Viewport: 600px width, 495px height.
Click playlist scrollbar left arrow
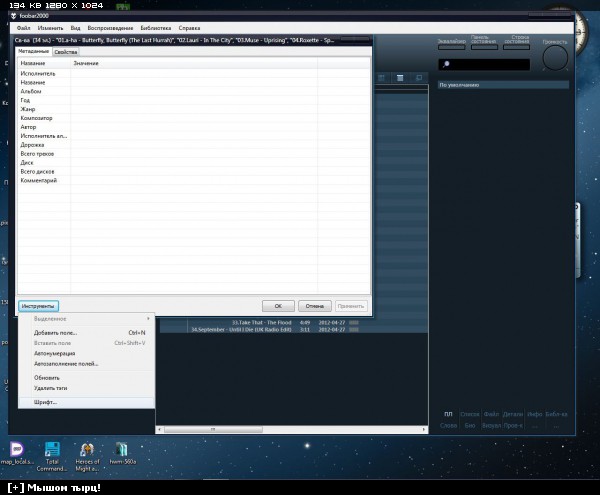coord(160,430)
